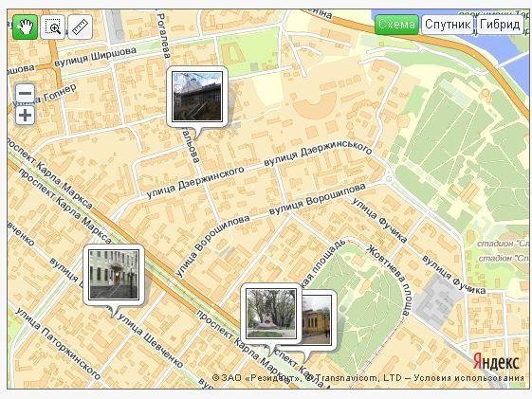Open the park monument photo marker

(x=271, y=314)
